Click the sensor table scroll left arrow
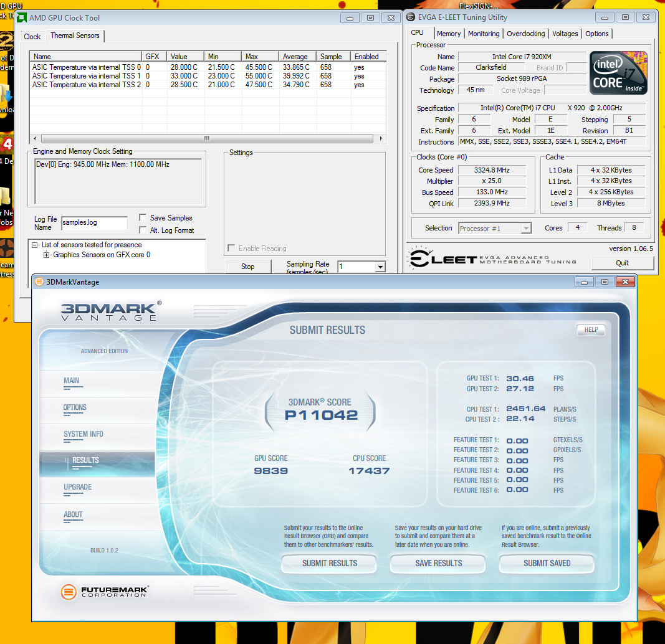The width and height of the screenshot is (665, 644). (x=35, y=138)
